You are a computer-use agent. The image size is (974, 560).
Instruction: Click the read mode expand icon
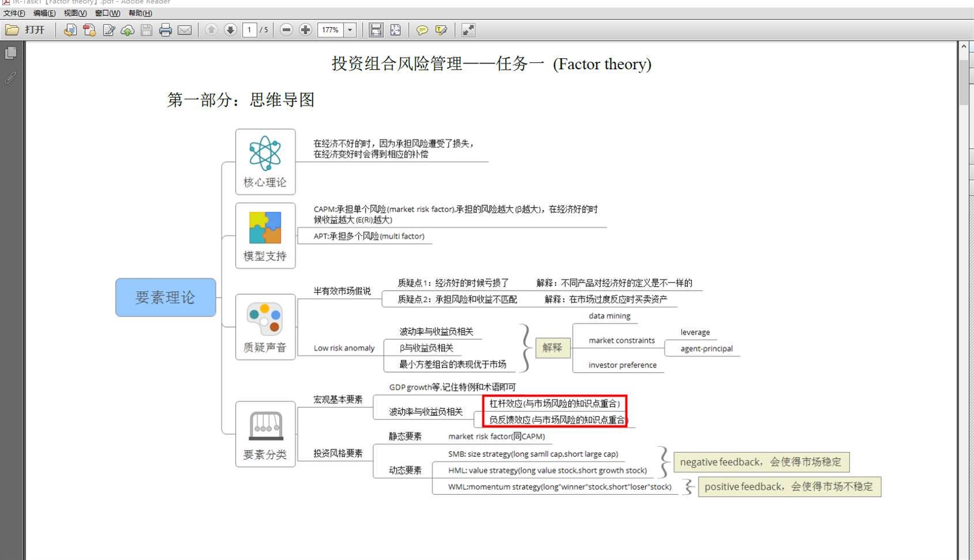click(468, 30)
